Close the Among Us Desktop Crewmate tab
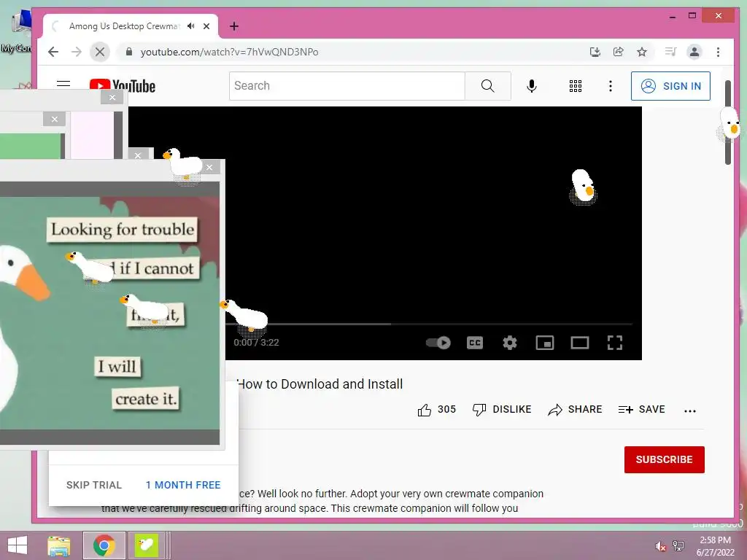Image resolution: width=747 pixels, height=560 pixels. tap(206, 26)
